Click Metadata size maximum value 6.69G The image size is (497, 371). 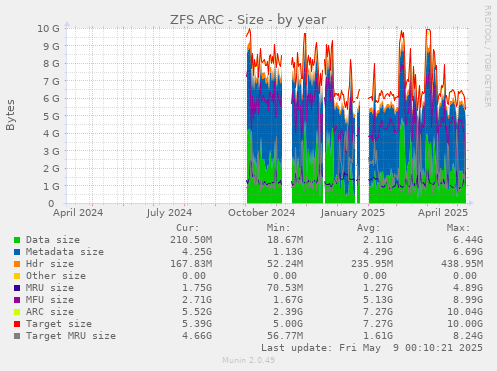coord(468,252)
